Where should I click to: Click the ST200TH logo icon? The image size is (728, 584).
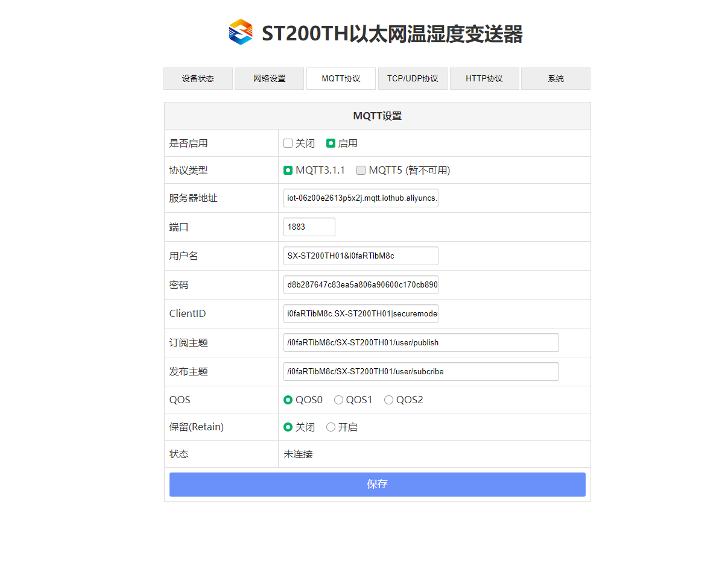[x=240, y=33]
